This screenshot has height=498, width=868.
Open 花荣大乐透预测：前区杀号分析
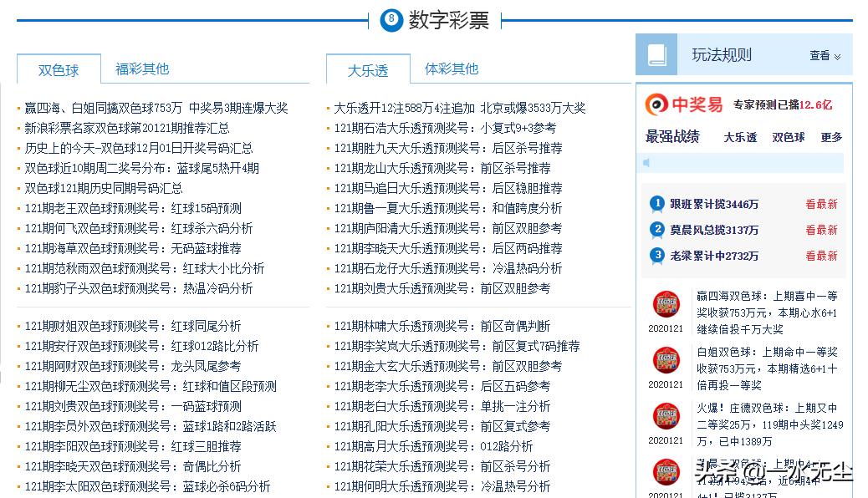click(x=442, y=466)
